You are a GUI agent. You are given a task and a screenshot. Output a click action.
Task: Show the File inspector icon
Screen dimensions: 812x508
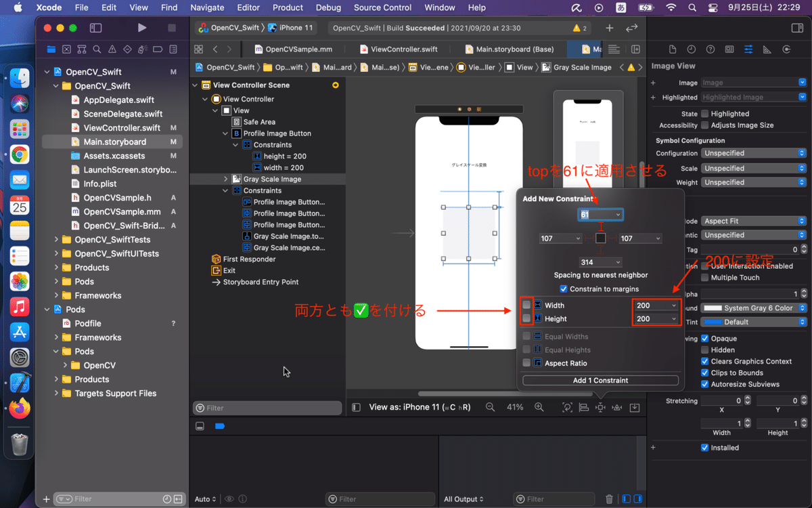click(x=672, y=49)
